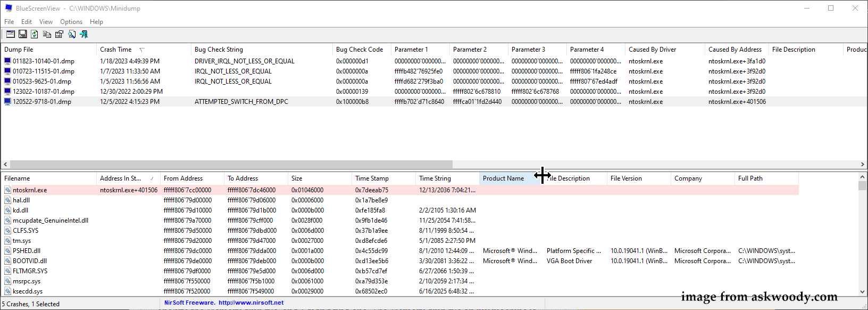Image resolution: width=868 pixels, height=310 pixels.
Task: Open the Options menu
Action: 71,22
